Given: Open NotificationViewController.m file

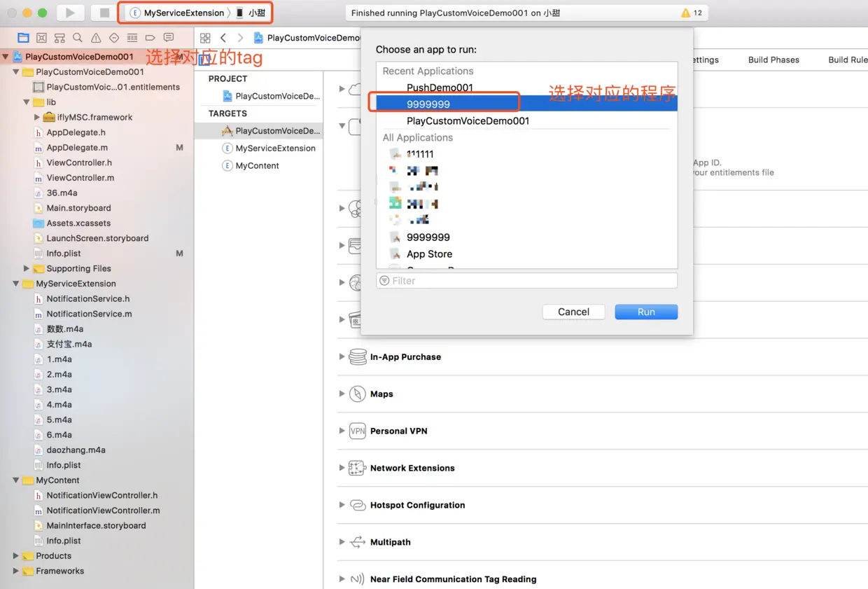Looking at the screenshot, I should (103, 511).
